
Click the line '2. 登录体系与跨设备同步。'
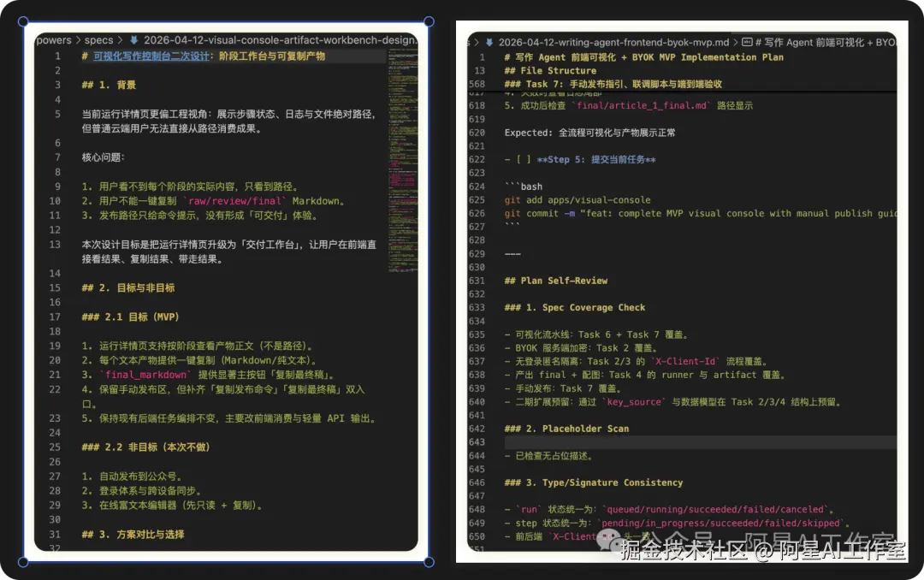tap(143, 490)
